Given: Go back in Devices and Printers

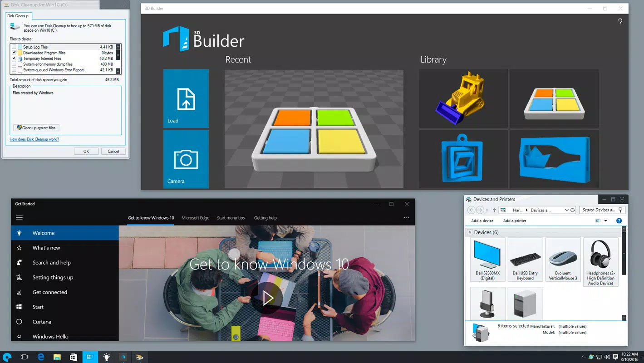Looking at the screenshot, I should click(x=471, y=210).
